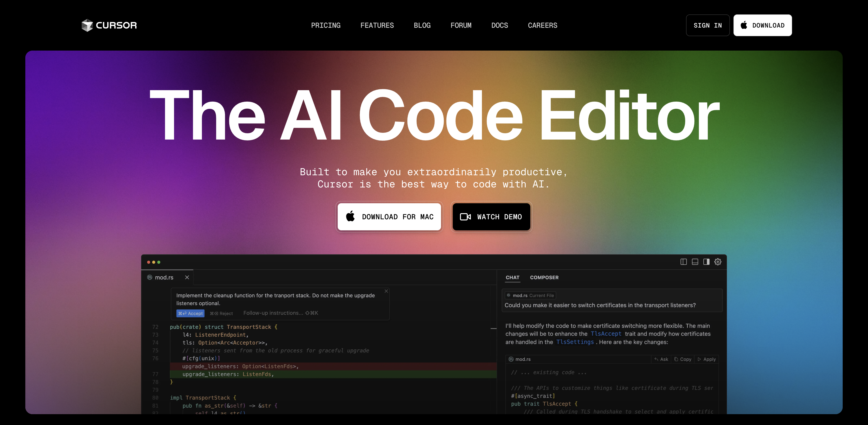Click the chat question about switching certificates
Image resolution: width=868 pixels, height=425 pixels.
point(600,305)
